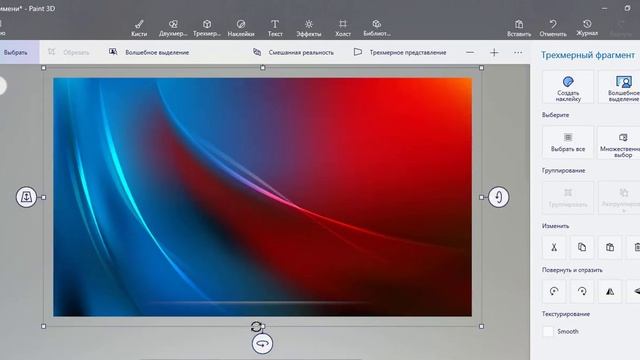Click the Copy icon in Изменить section
The image size is (640, 360).
click(x=582, y=247)
